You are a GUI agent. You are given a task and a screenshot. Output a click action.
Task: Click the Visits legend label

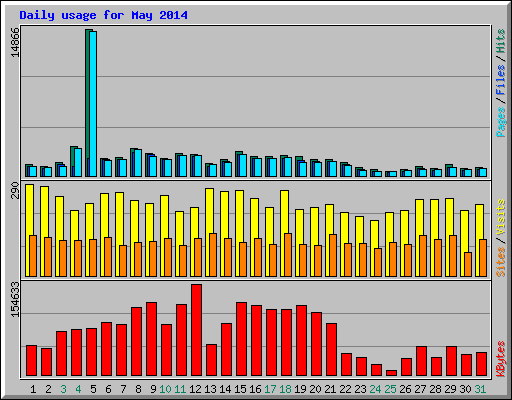click(500, 217)
